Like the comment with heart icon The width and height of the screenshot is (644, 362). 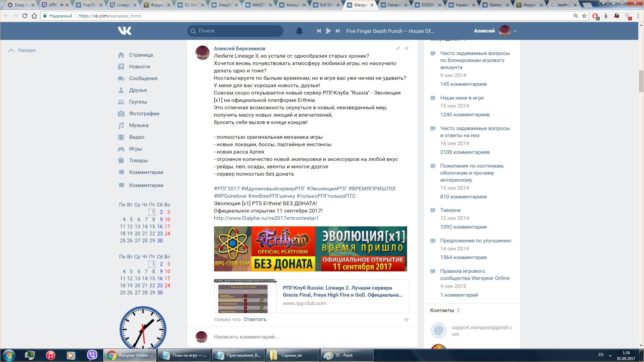[407, 320]
